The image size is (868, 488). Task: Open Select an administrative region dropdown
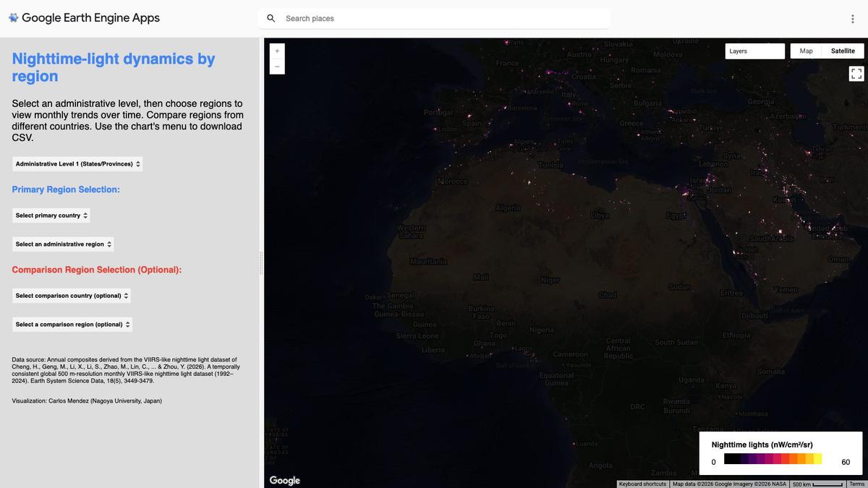click(x=64, y=244)
